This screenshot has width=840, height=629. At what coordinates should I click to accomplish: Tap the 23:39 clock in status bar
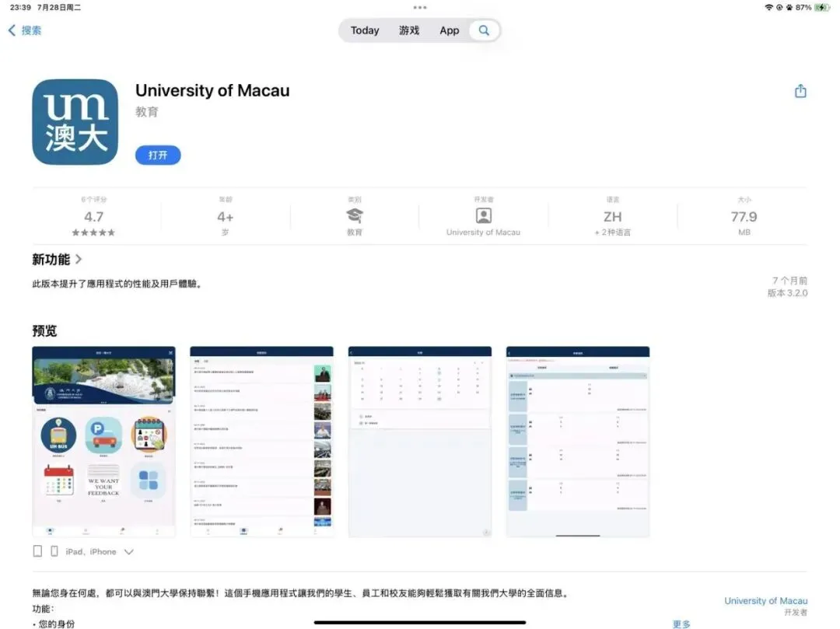tap(20, 8)
